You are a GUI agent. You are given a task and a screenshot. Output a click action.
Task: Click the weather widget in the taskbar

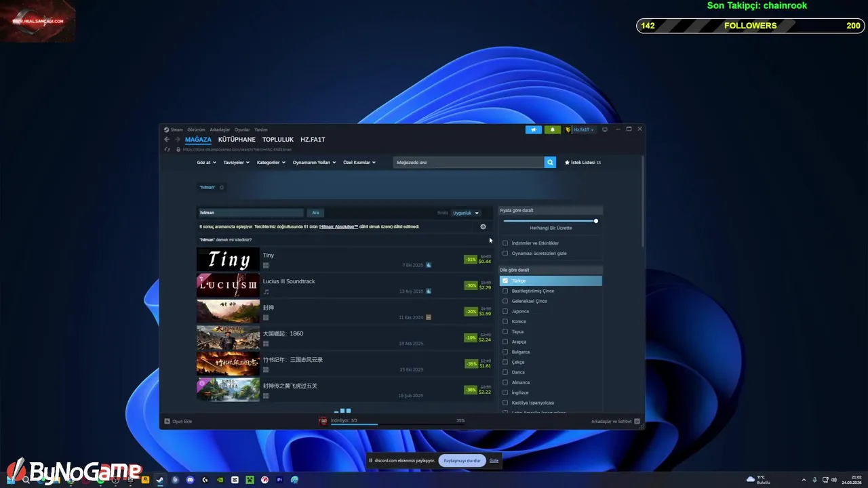pos(758,480)
